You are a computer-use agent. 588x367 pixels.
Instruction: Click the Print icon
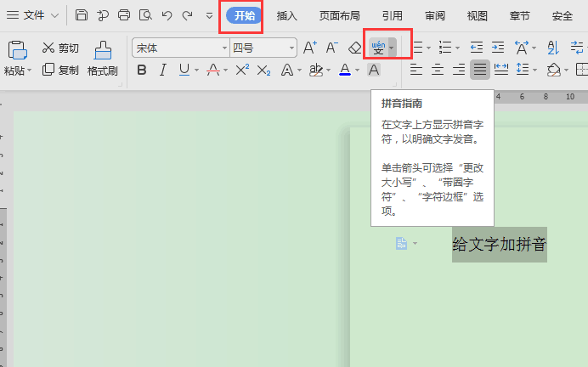tap(124, 15)
